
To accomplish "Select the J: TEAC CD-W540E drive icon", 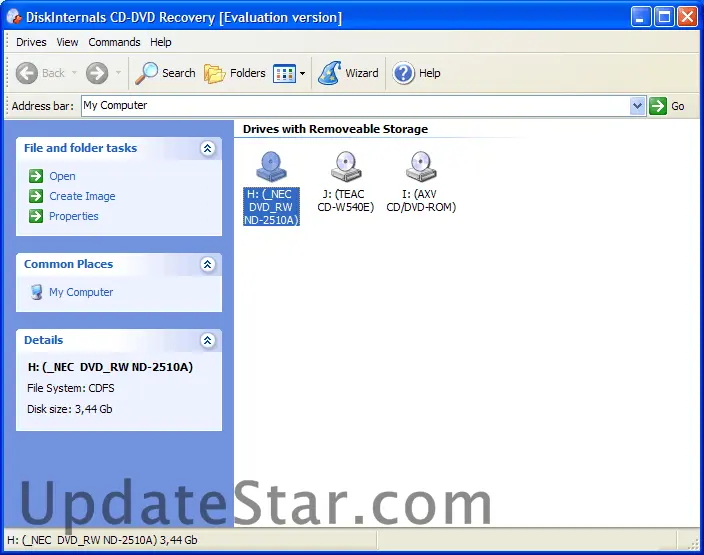I will tap(346, 167).
